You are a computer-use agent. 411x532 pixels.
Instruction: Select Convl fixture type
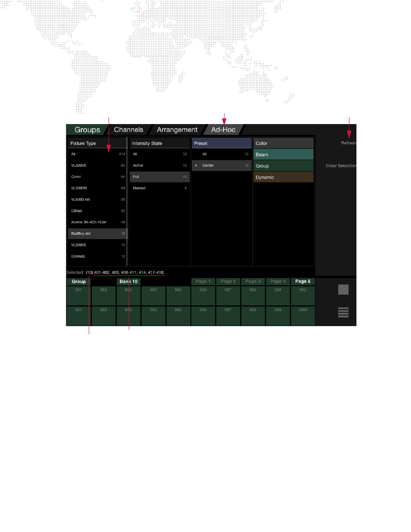(x=97, y=177)
